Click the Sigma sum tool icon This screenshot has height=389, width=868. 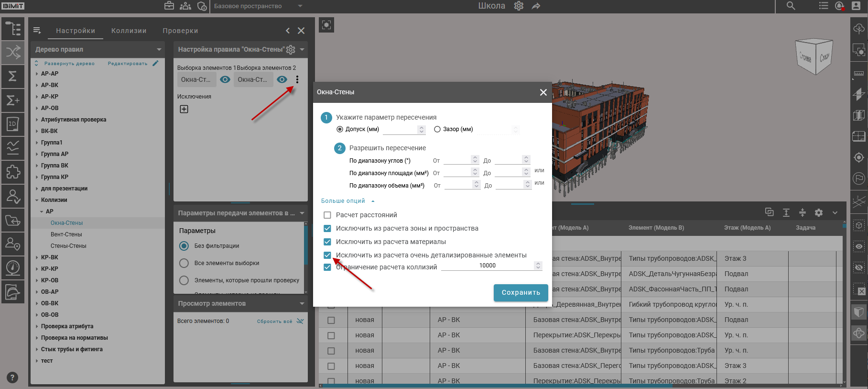13,76
